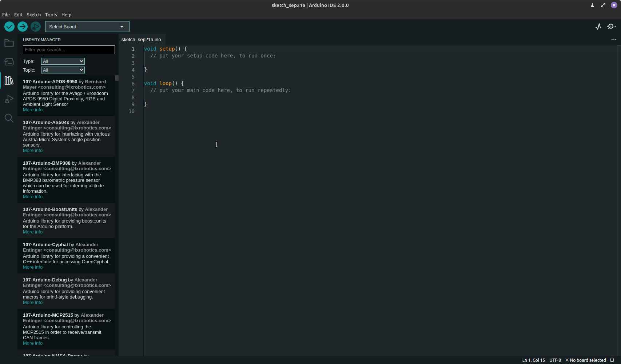The width and height of the screenshot is (621, 364).
Task: Start debugging with the Debug toolbar button
Action: 36,27
